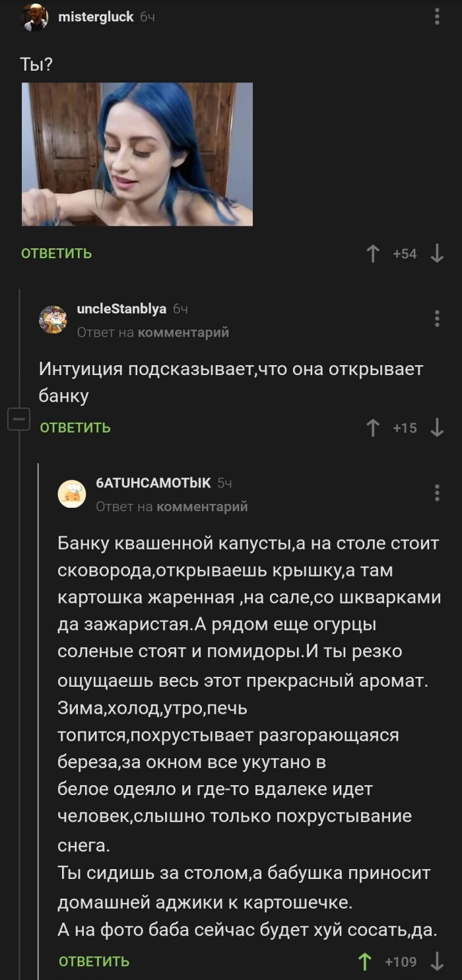The height and width of the screenshot is (980, 462).
Task: Upvote the misterglick comment
Action: pyautogui.click(x=374, y=254)
